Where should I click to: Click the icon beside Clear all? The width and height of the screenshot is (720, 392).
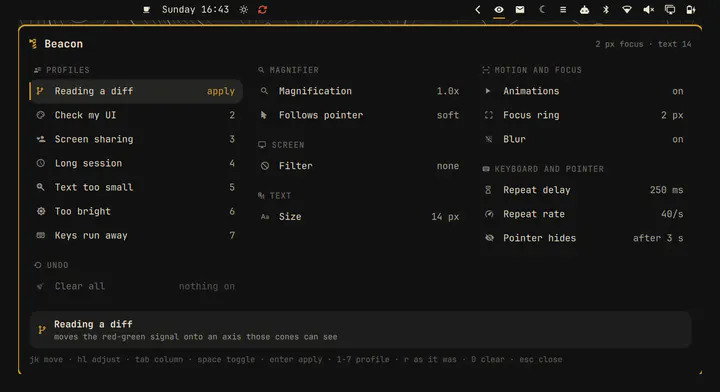coord(40,286)
